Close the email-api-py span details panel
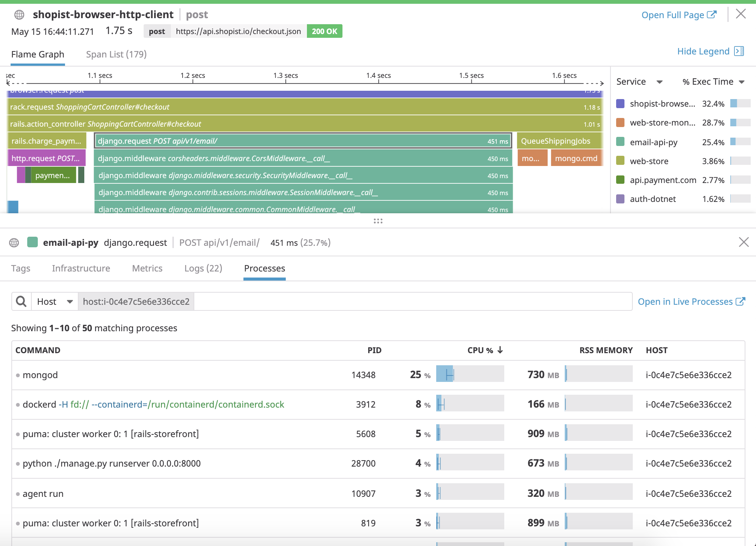The width and height of the screenshot is (756, 546). [744, 242]
